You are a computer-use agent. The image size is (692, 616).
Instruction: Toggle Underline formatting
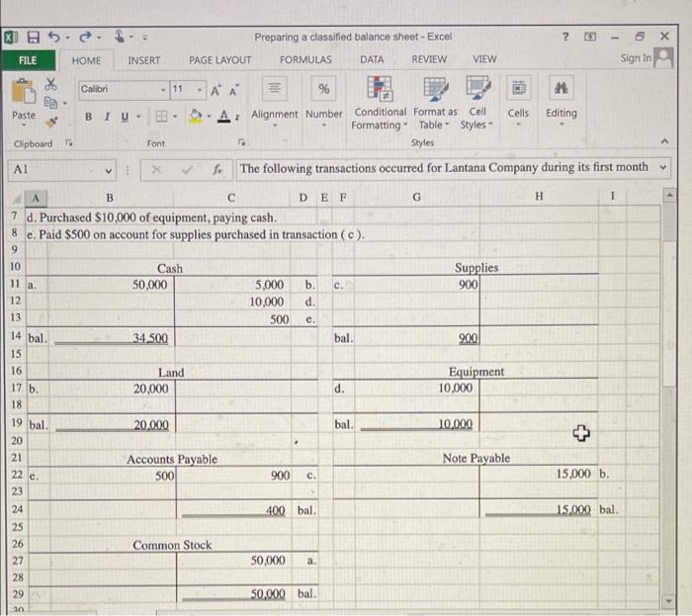coord(125,117)
